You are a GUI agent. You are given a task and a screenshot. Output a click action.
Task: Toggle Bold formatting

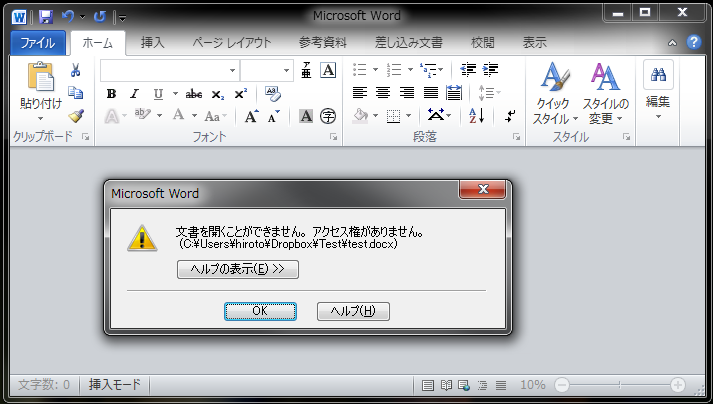point(111,94)
